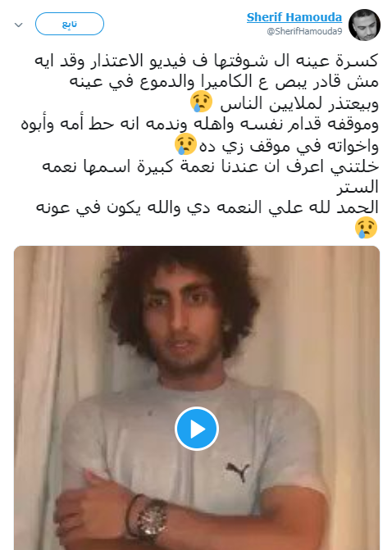This screenshot has width=392, height=550.
Task: Follow the account with the تابع button
Action: click(70, 24)
